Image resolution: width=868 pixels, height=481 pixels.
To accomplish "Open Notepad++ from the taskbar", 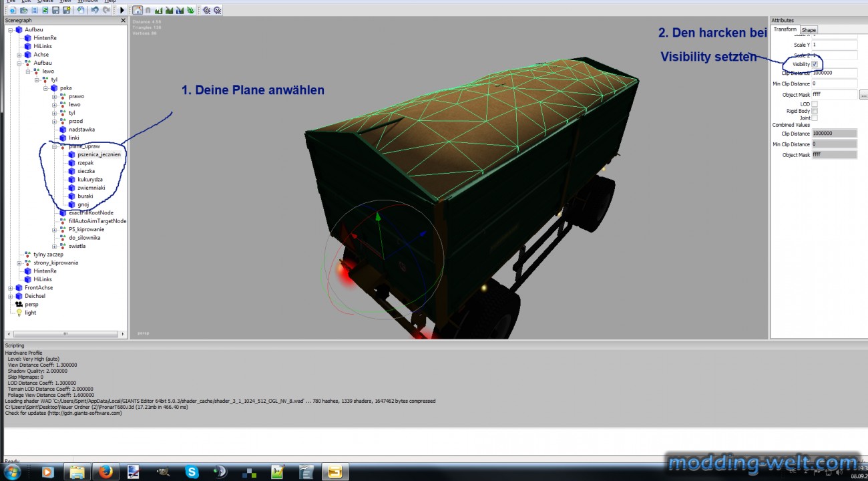I will pyautogui.click(x=277, y=472).
